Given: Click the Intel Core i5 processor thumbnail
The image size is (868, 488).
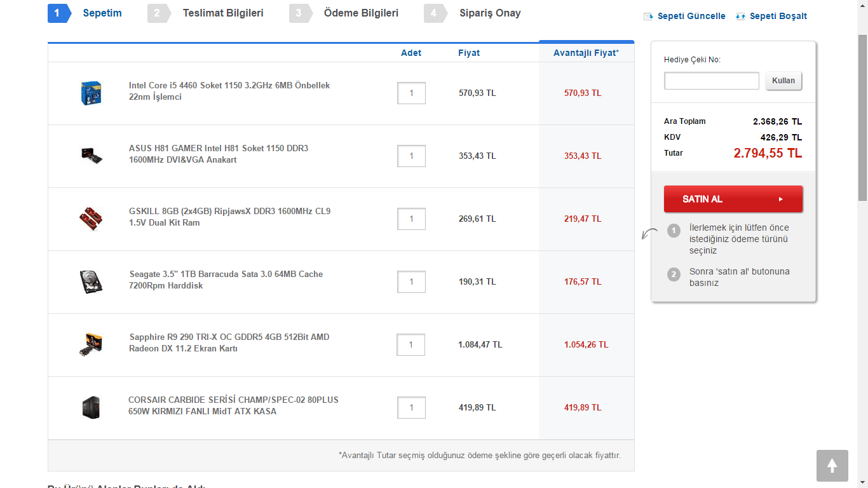Looking at the screenshot, I should pyautogui.click(x=92, y=93).
